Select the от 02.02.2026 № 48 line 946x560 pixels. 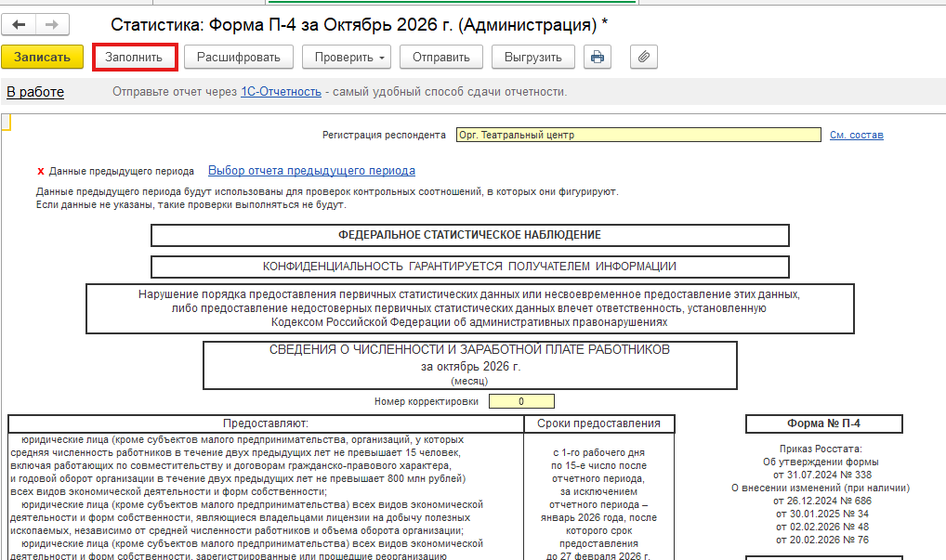click(x=821, y=527)
